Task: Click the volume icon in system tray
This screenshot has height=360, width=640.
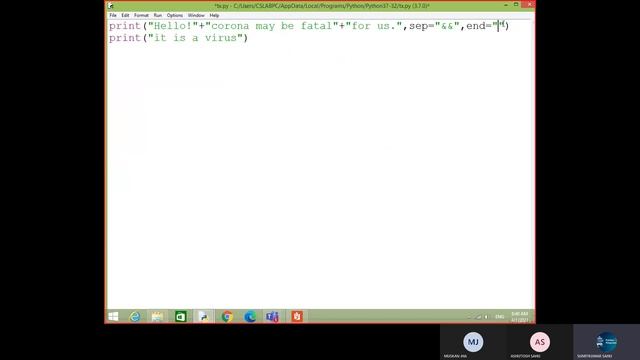Action: click(x=486, y=317)
